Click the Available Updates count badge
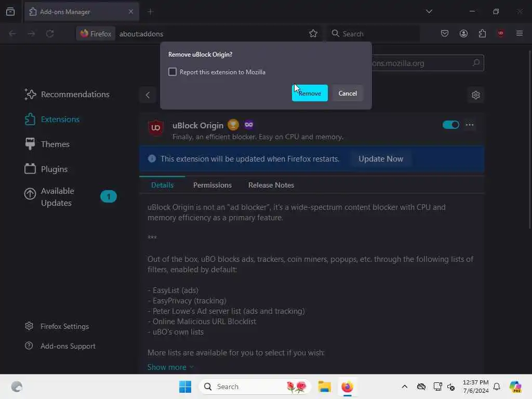Viewport: 532px width, 399px height. pyautogui.click(x=109, y=196)
